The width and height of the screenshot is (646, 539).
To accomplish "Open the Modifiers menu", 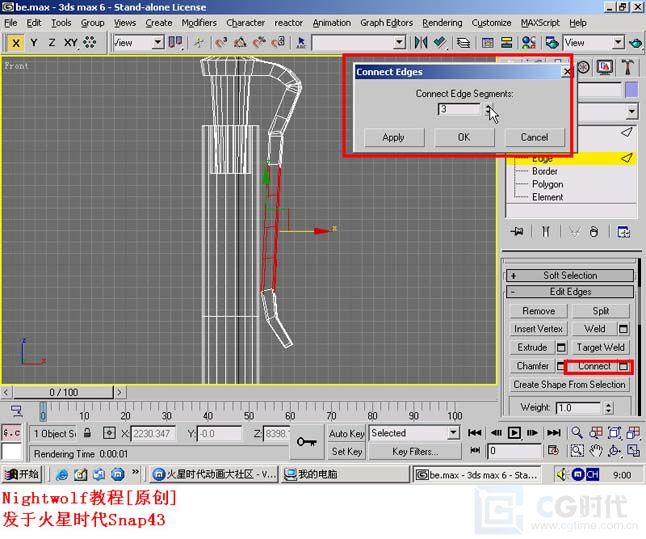I will [x=199, y=23].
